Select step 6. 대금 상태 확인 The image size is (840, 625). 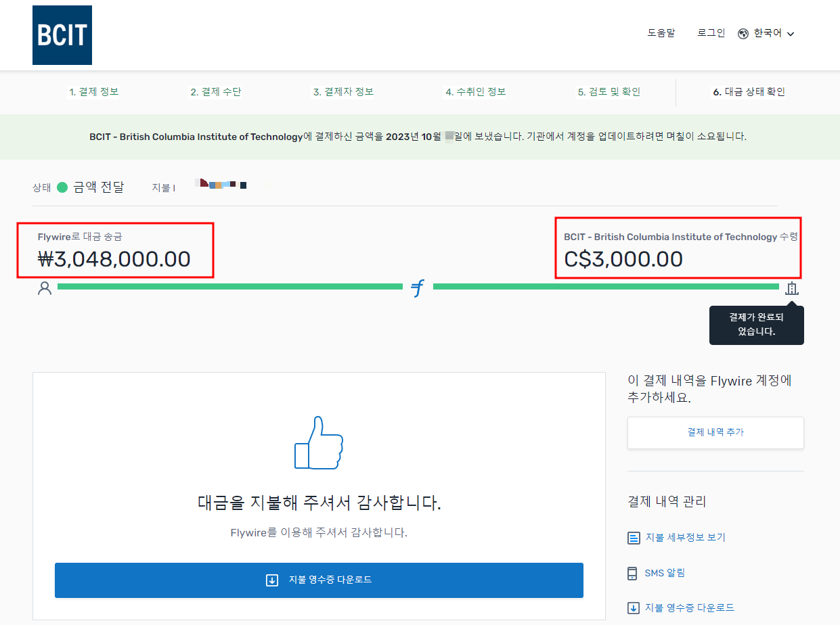click(x=749, y=92)
